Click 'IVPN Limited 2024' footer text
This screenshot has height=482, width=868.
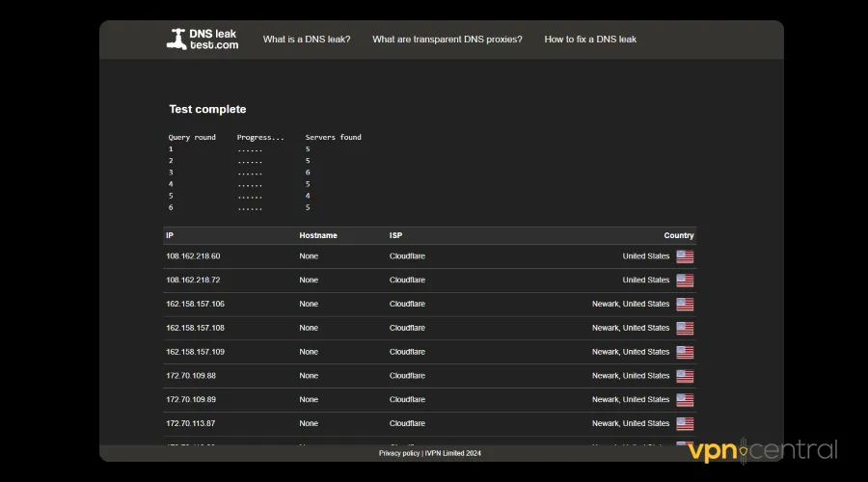453,453
